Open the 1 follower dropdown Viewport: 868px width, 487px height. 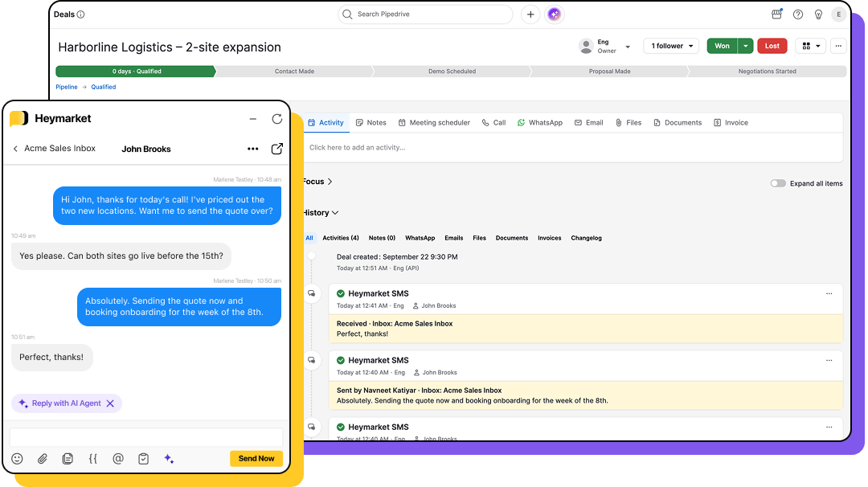(x=671, y=46)
